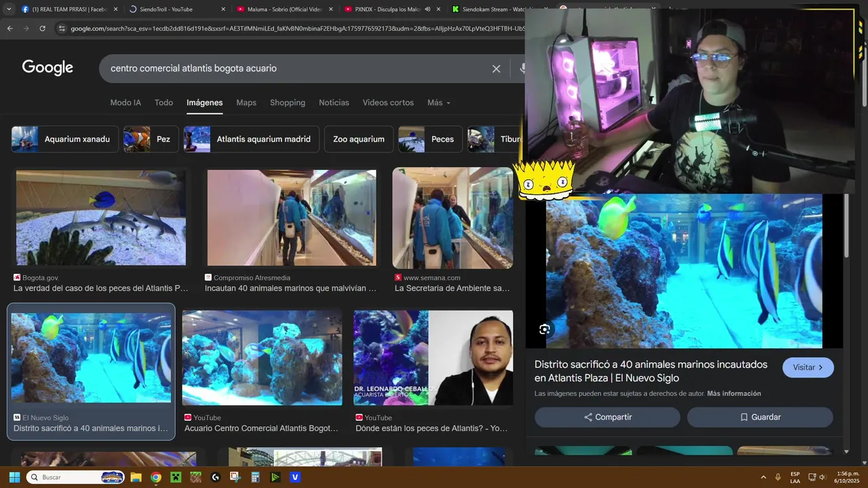This screenshot has width=868, height=488.
Task: Open the green arrow app in taskbar
Action: 275,477
